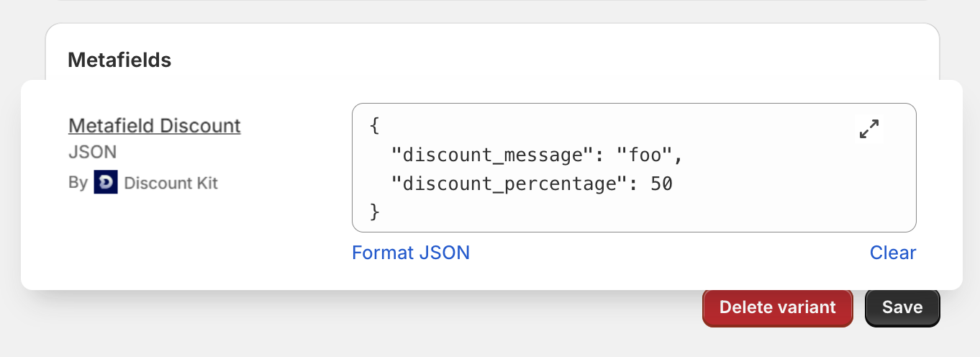Click the Metafields section heading
This screenshot has width=980, height=357.
[119, 60]
